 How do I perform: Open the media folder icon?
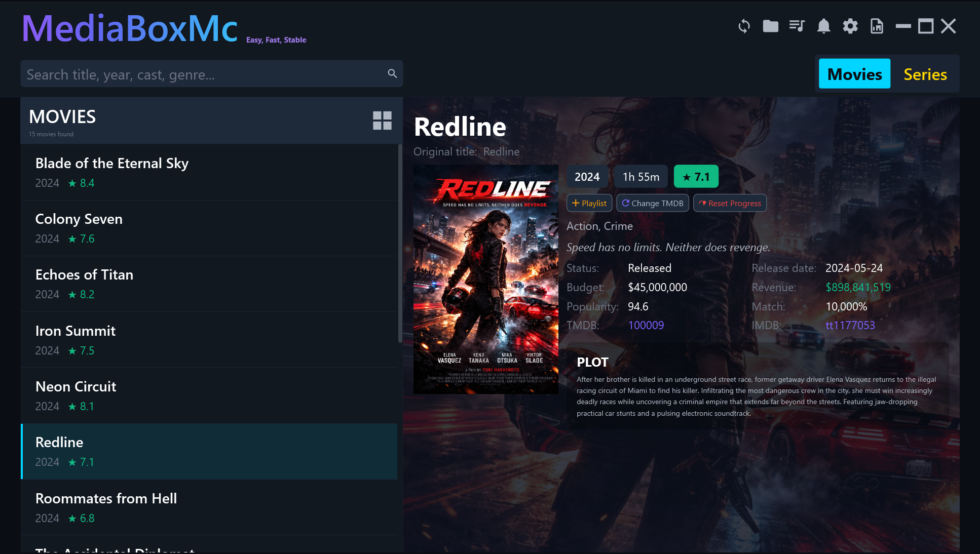point(770,26)
